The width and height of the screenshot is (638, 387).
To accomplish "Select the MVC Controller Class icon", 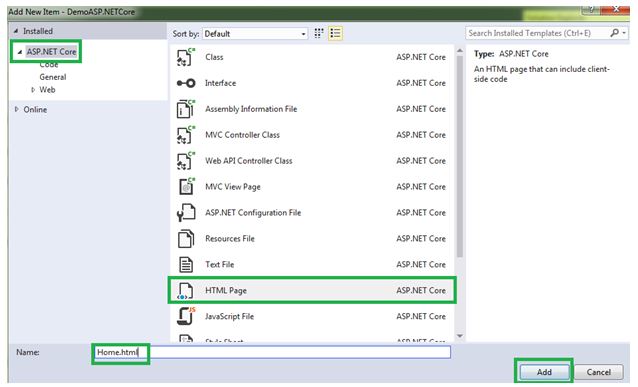I will click(x=186, y=135).
